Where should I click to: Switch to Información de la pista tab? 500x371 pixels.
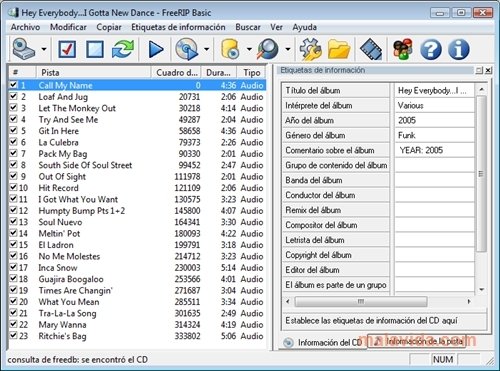[417, 341]
